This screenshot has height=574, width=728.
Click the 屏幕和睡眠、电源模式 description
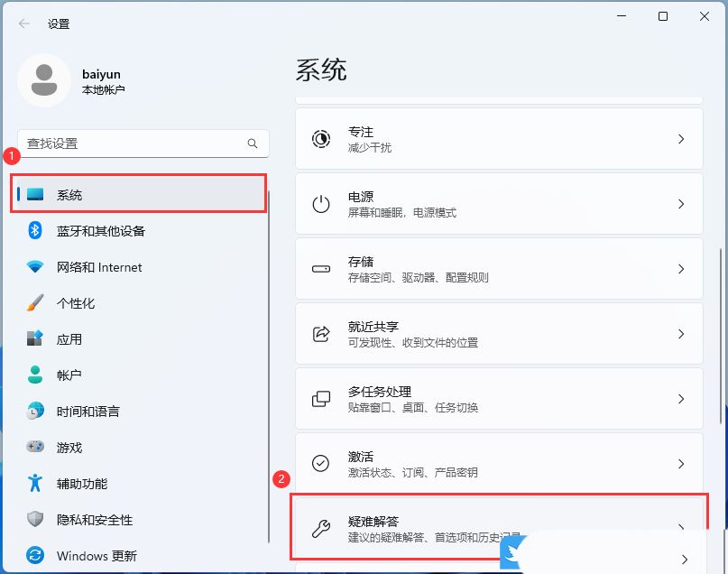(402, 213)
